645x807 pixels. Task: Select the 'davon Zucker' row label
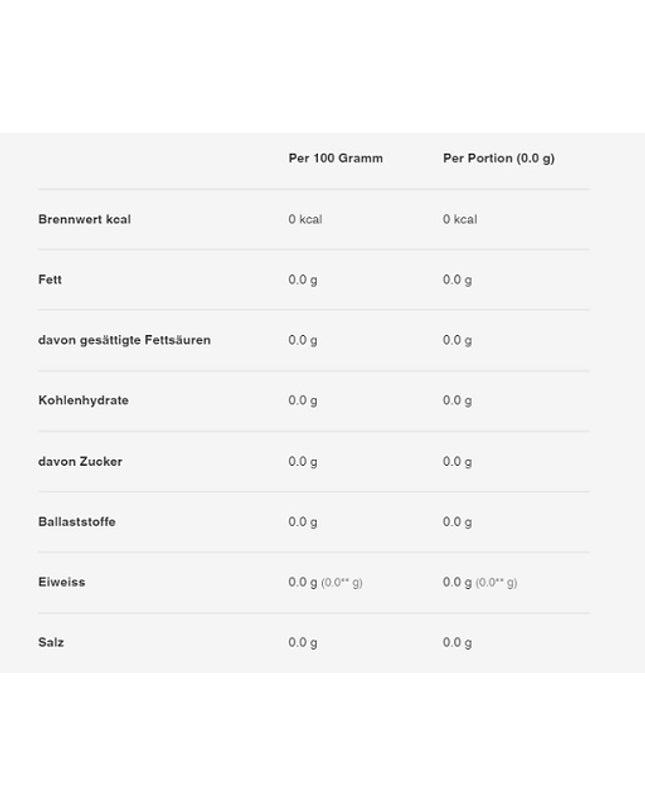[x=80, y=462]
